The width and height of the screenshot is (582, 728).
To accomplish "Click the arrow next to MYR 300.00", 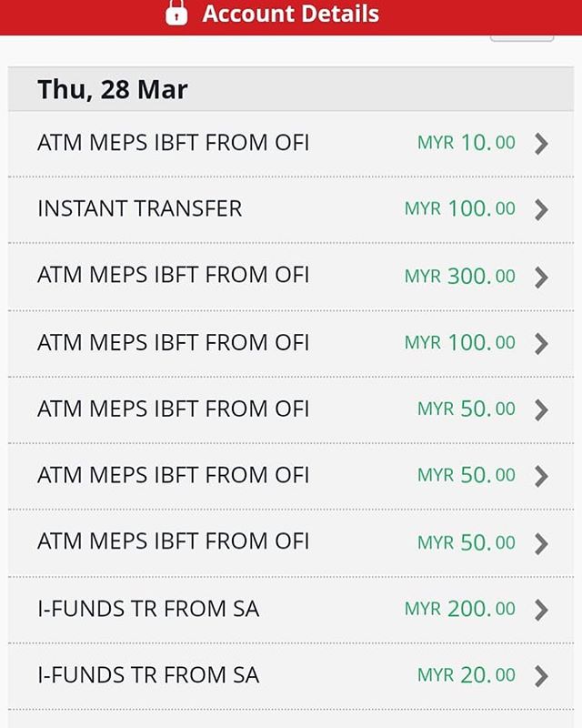I will 542,277.
